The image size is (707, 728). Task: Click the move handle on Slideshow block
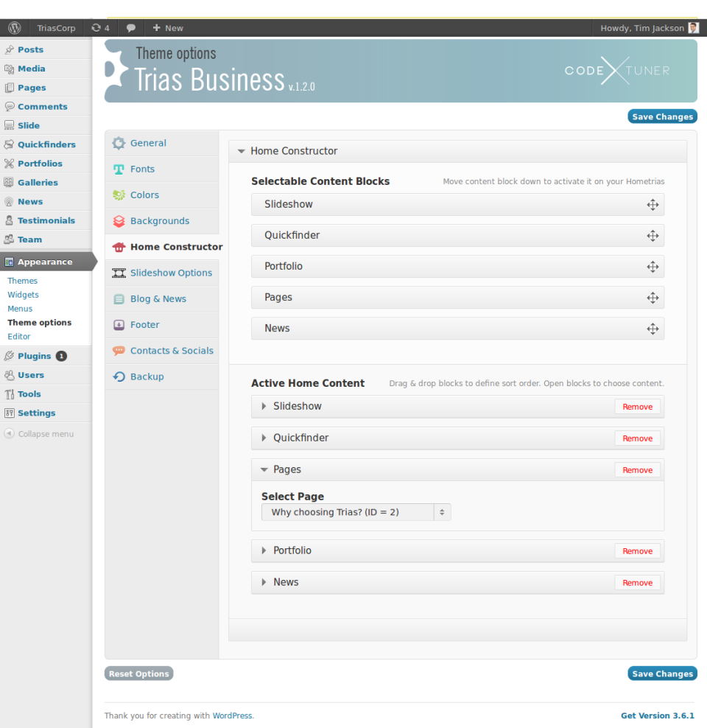pyautogui.click(x=653, y=205)
